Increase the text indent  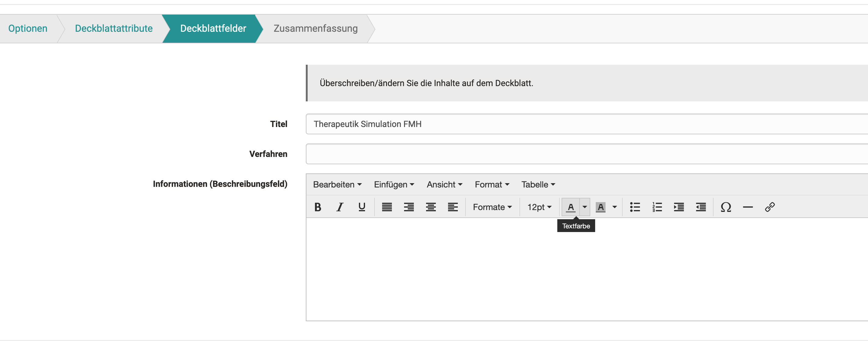679,207
